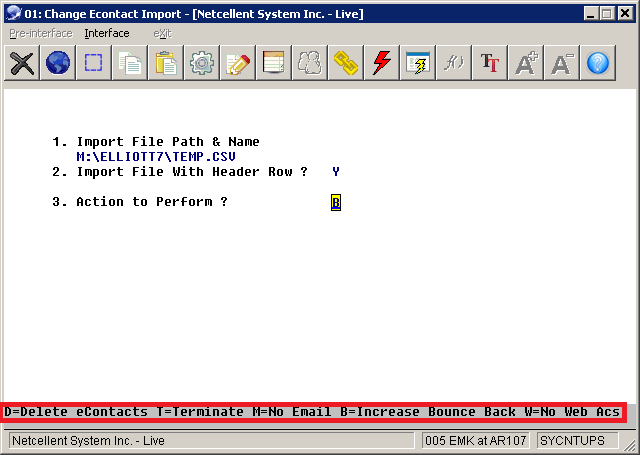Click the font style TT icon

point(490,63)
